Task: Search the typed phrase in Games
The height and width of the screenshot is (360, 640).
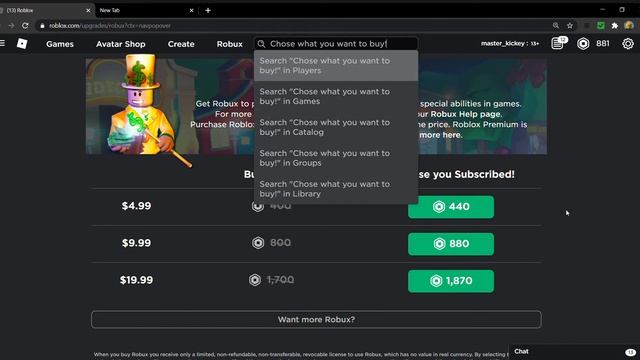Action: click(336, 96)
